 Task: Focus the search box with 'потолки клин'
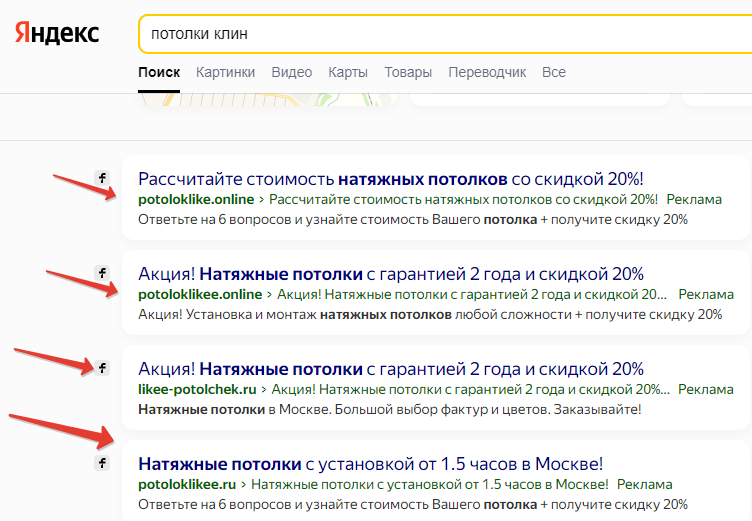(445, 34)
